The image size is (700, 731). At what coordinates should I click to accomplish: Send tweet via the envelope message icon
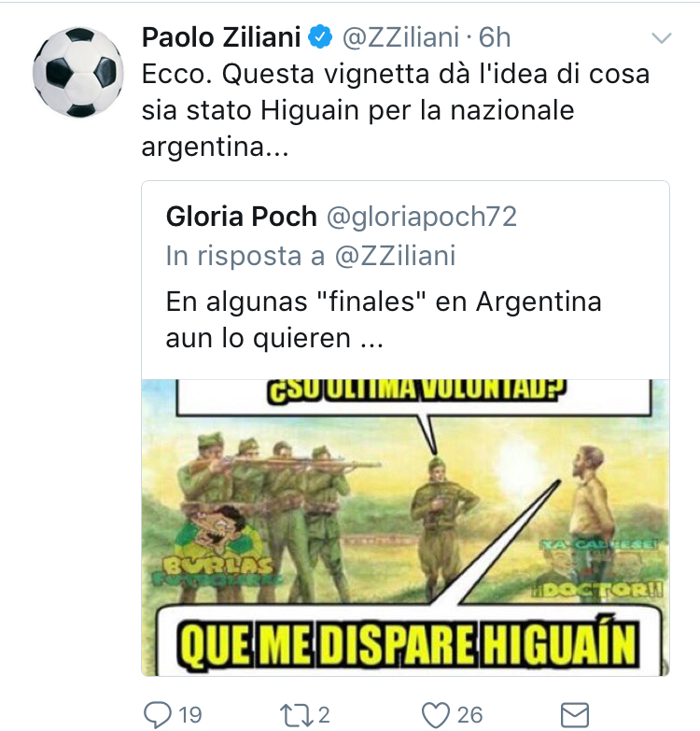(574, 715)
